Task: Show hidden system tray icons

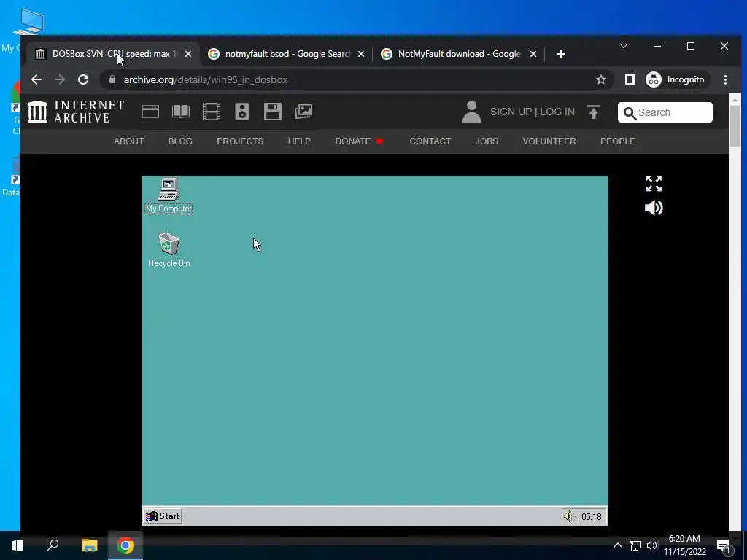Action: (617, 545)
